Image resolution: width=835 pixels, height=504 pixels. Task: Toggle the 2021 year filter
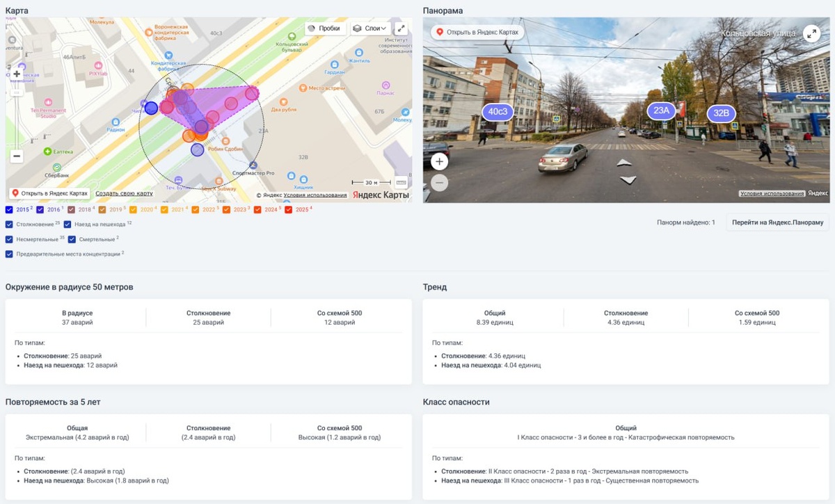[x=164, y=209]
